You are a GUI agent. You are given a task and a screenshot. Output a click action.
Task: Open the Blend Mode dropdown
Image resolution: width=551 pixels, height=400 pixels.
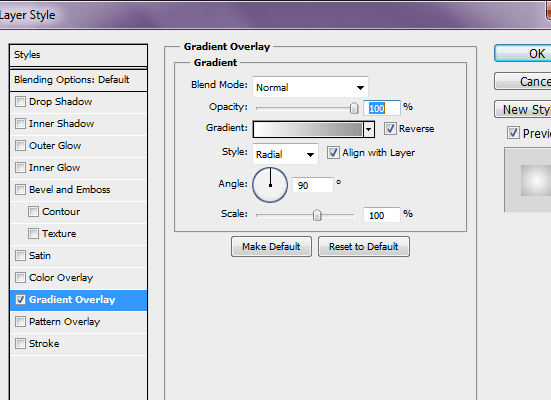click(x=310, y=87)
